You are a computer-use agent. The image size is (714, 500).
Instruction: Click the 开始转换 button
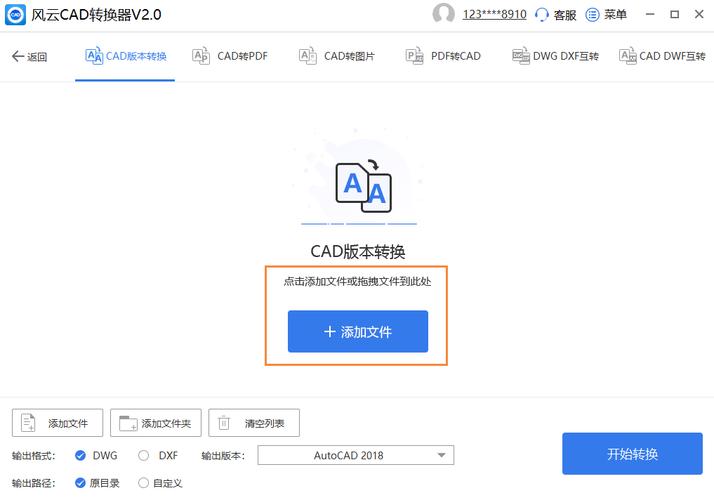tap(632, 454)
